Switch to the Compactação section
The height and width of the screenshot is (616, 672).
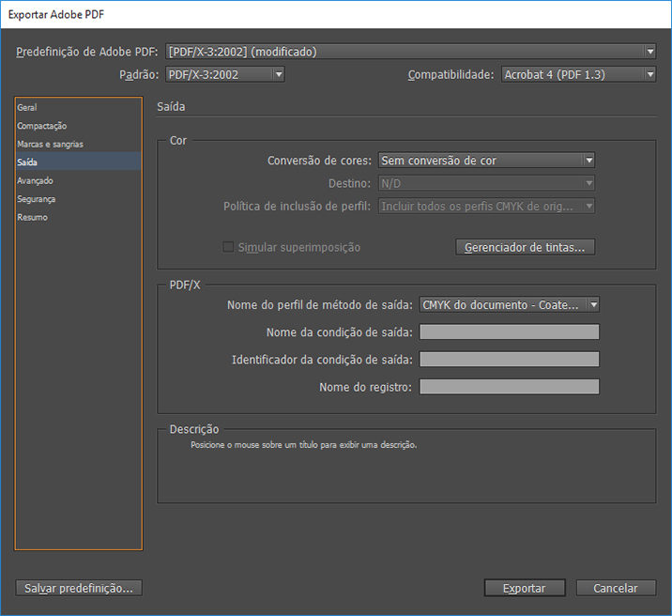coord(42,126)
